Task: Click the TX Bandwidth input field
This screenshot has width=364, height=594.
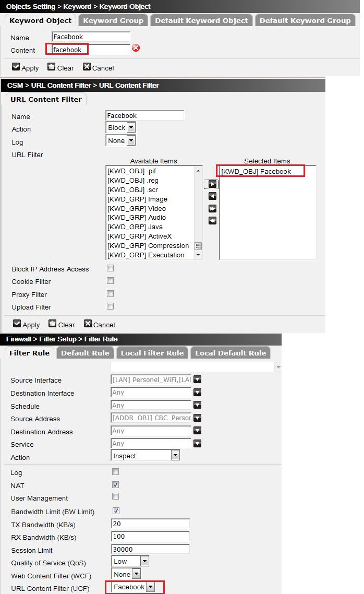Action: pyautogui.click(x=150, y=524)
